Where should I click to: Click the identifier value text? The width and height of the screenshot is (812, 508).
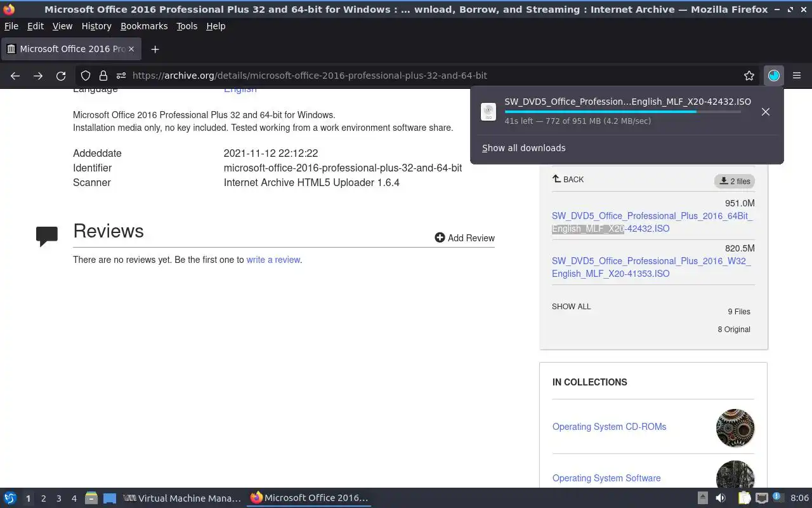tap(343, 168)
